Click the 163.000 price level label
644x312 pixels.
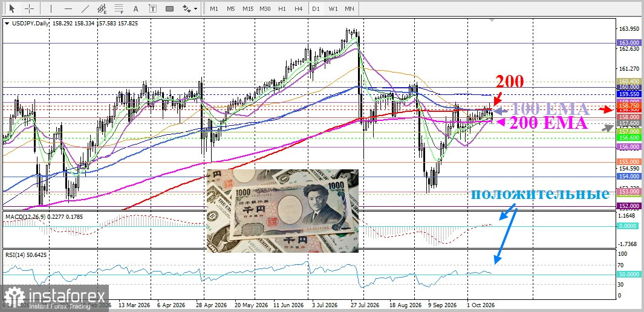click(x=629, y=43)
